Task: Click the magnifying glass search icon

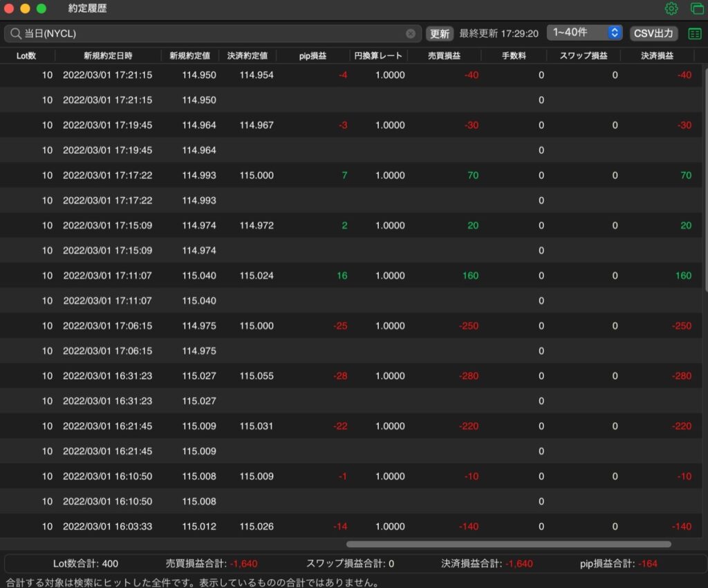Action: tap(15, 33)
